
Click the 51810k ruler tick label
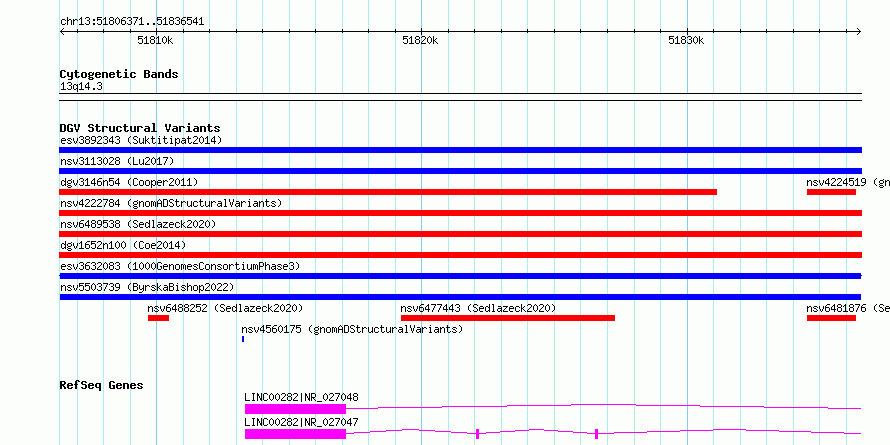pyautogui.click(x=155, y=40)
